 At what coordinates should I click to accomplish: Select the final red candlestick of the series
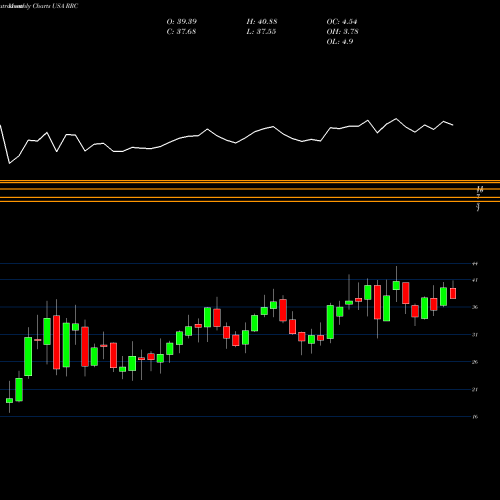(x=453, y=293)
